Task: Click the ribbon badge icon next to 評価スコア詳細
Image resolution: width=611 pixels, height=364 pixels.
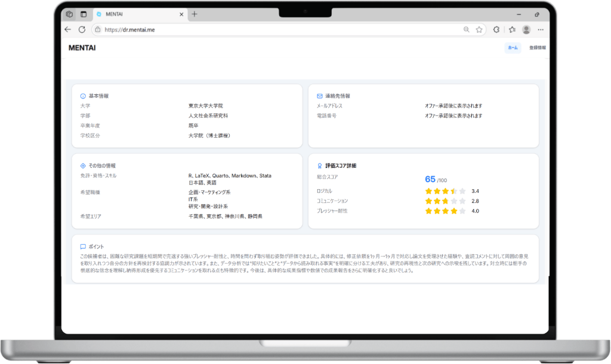Action: click(x=319, y=165)
